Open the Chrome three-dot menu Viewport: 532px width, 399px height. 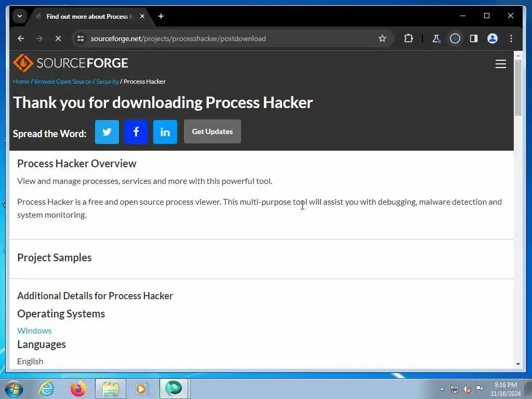[511, 38]
